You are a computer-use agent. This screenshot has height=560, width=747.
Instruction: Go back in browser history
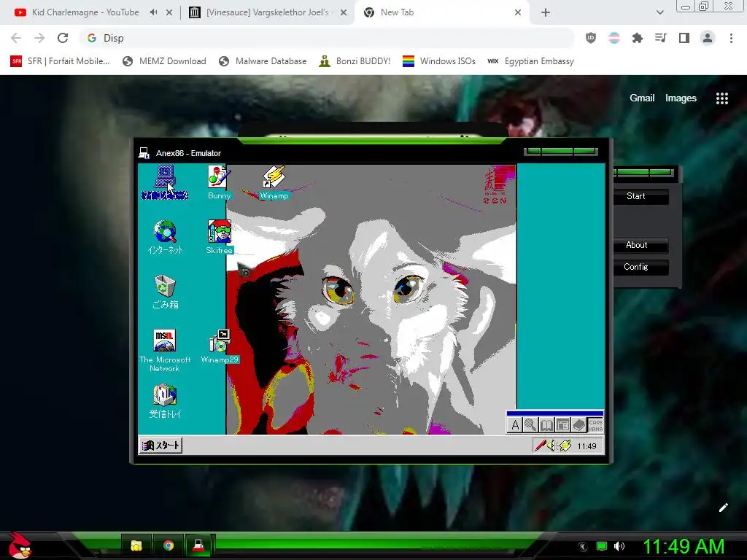(x=16, y=38)
